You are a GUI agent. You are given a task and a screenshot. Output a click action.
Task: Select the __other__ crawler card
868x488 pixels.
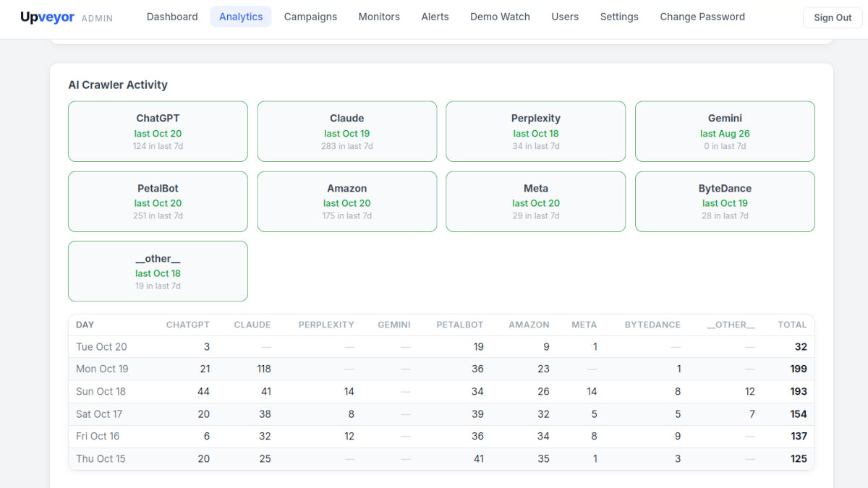158,271
